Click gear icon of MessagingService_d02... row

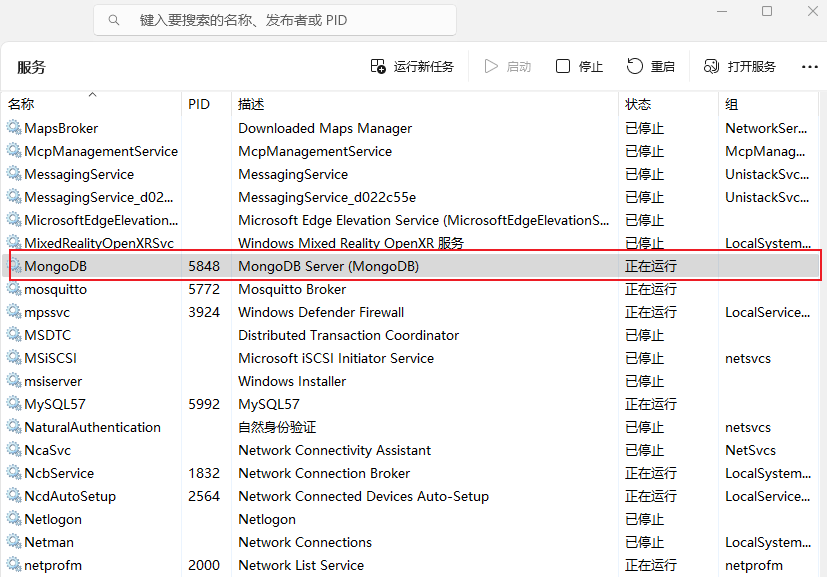point(14,197)
